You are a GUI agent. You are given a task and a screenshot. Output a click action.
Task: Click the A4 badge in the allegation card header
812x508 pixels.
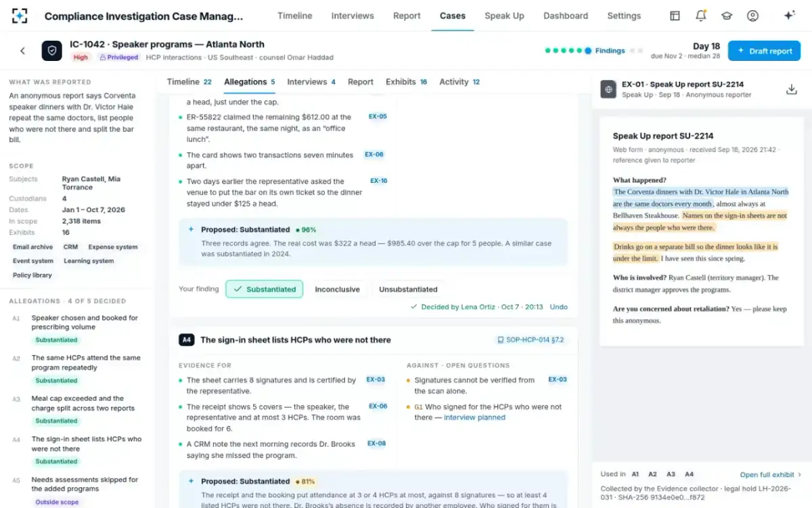[x=187, y=340]
